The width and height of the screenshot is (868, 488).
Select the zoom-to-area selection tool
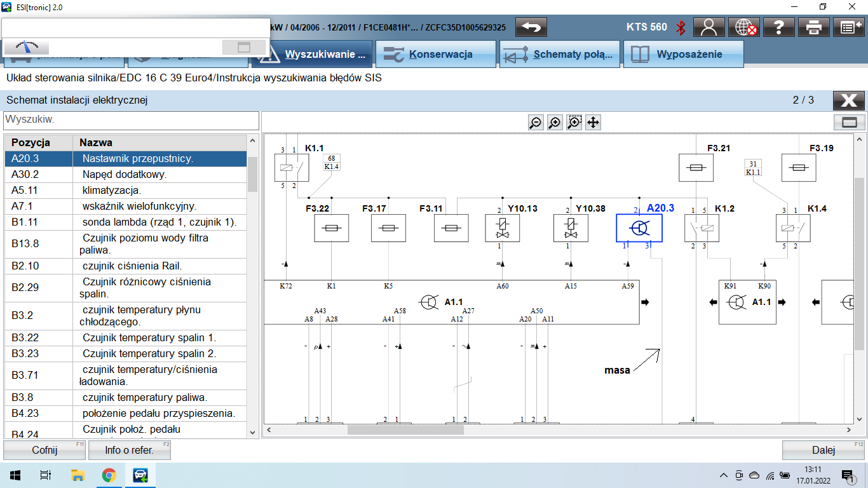(x=574, y=123)
